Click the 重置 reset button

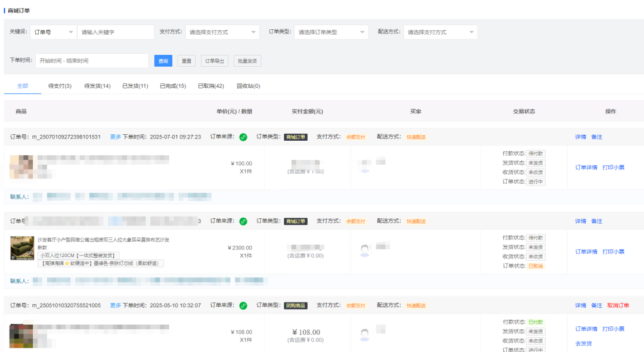point(185,60)
